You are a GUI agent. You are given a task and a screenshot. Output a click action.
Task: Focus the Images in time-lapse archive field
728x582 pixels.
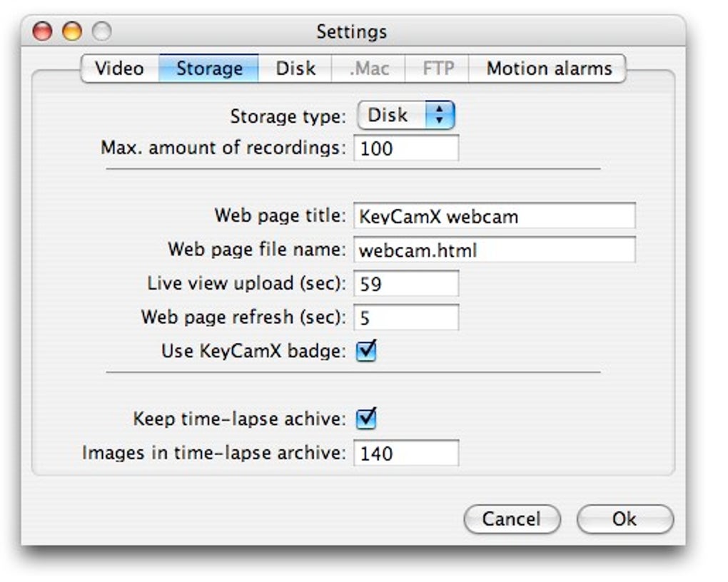406,453
